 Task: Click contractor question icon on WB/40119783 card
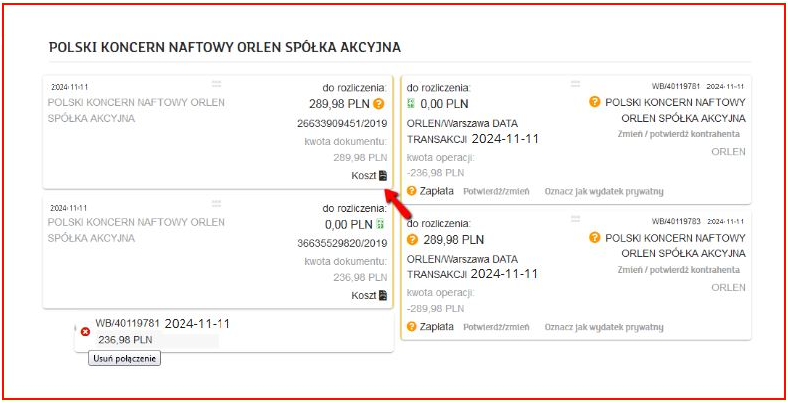(595, 237)
